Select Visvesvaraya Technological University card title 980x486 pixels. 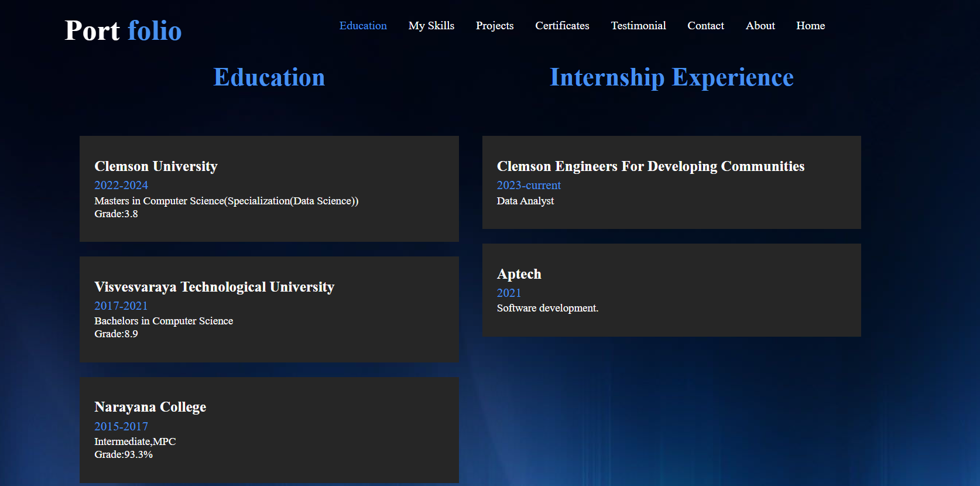pos(214,287)
